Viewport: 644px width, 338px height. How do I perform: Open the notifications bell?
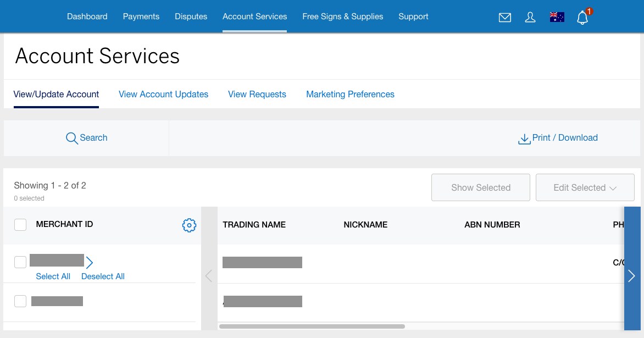(x=582, y=18)
